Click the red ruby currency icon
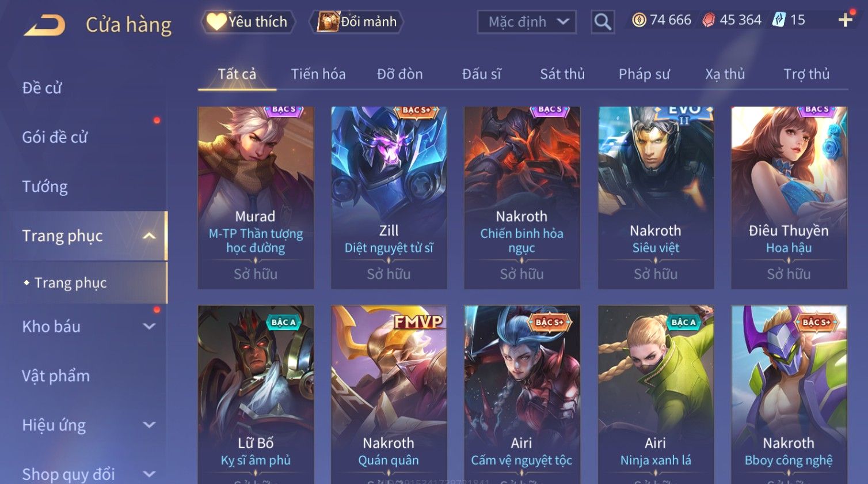The width and height of the screenshot is (868, 484). pos(709,20)
